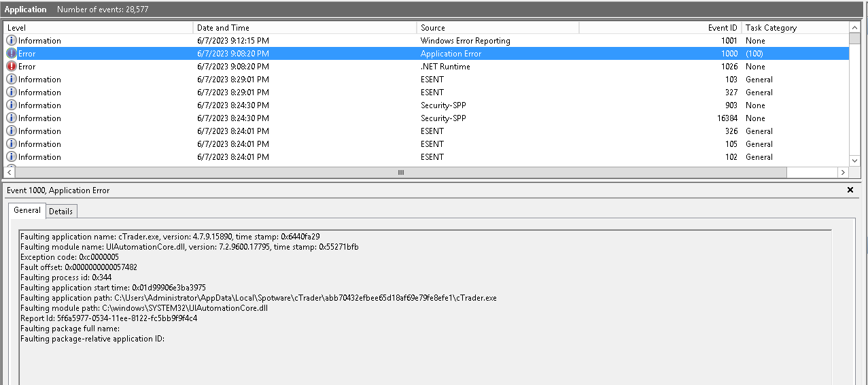Click the information icon in event 103 row

point(12,80)
